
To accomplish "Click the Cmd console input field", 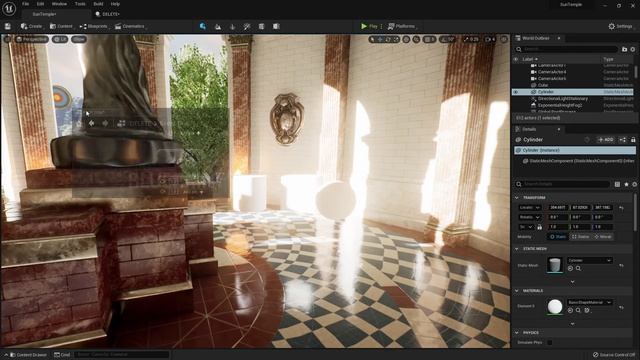I will coord(122,355).
